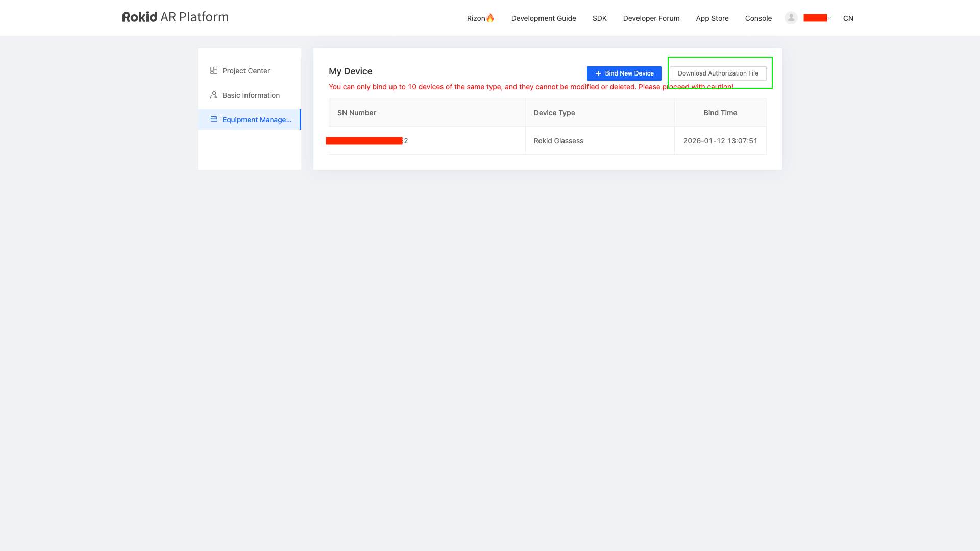Click the SN Number column header
This screenshot has height=551, width=980.
(357, 113)
